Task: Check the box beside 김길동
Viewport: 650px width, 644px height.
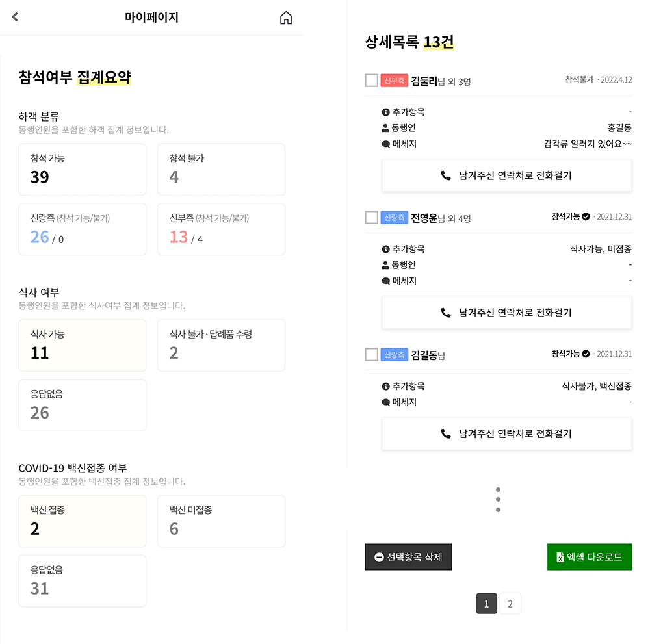Action: [371, 355]
